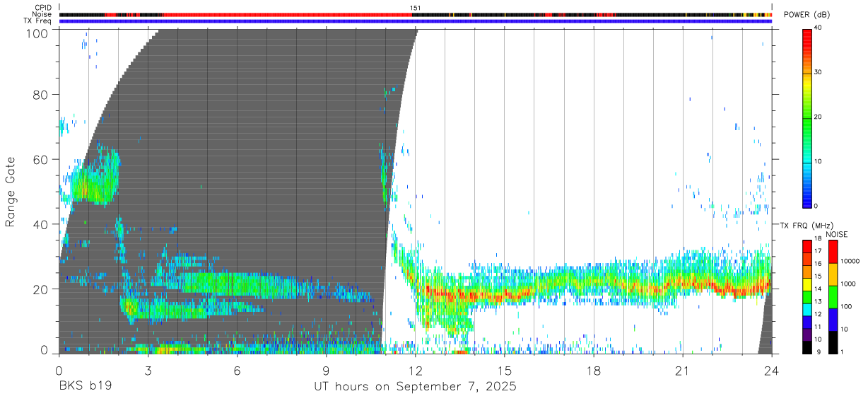Screen dimensions: 868x401
Task: Click the 30 dB power legend value
Action: pos(818,72)
